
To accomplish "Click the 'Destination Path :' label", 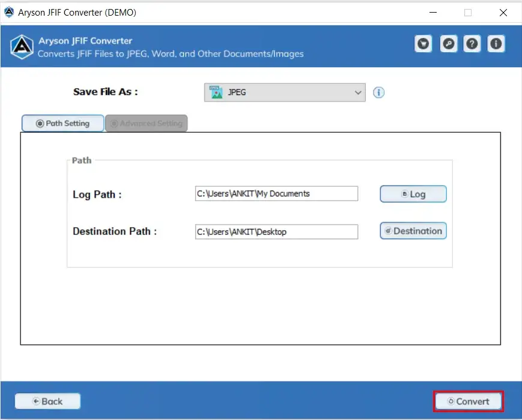I will click(115, 231).
